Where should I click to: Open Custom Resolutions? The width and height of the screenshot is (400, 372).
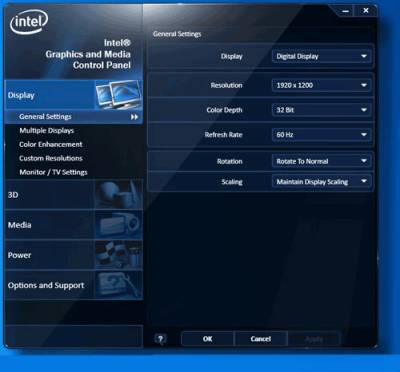pos(51,158)
